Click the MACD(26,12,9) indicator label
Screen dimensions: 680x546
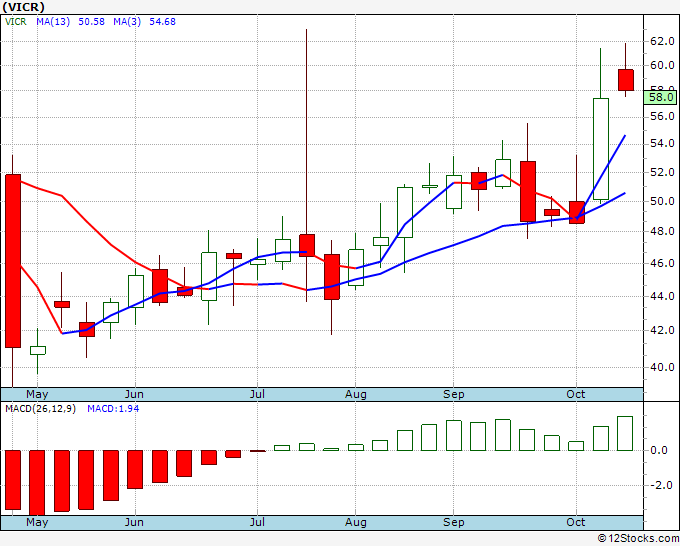pos(40,409)
